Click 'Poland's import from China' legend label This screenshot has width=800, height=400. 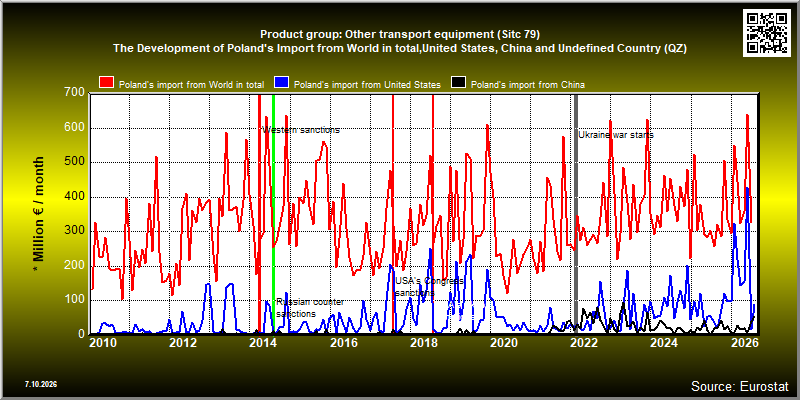[x=528, y=85]
